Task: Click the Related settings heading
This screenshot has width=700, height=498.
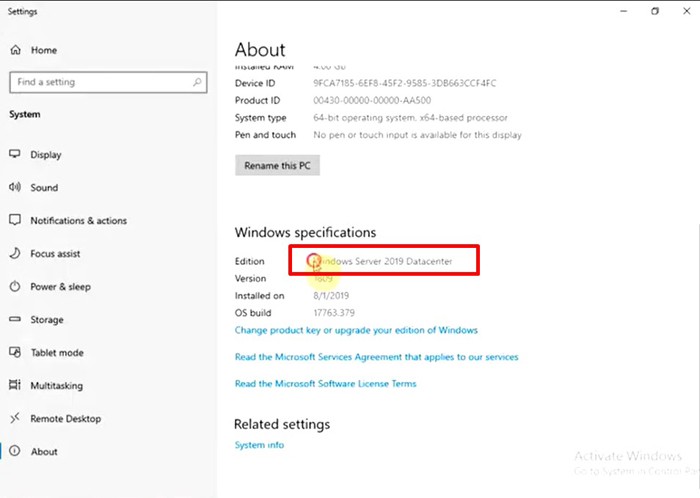Action: pos(282,424)
